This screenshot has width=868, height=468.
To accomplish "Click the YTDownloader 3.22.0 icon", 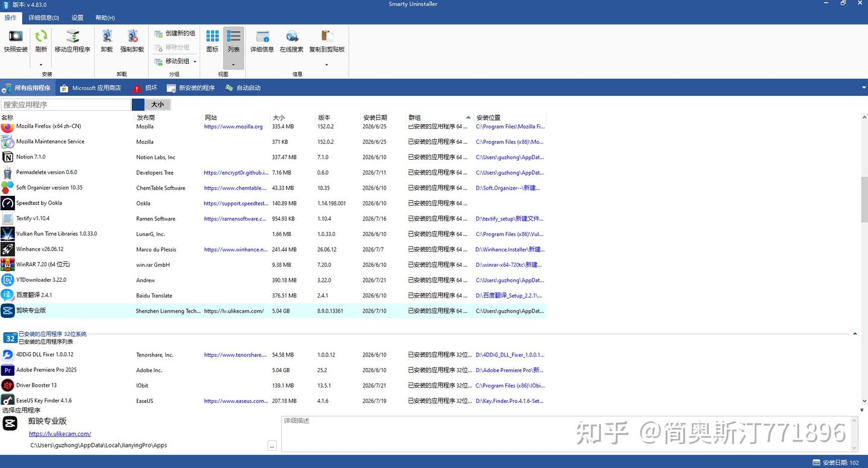I will [7, 280].
